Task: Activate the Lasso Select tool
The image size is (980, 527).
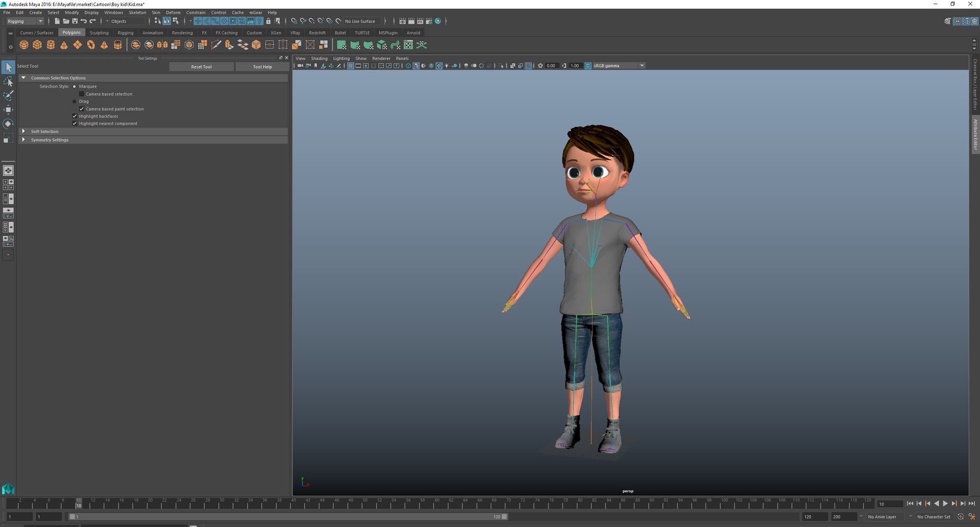Action: [8, 82]
